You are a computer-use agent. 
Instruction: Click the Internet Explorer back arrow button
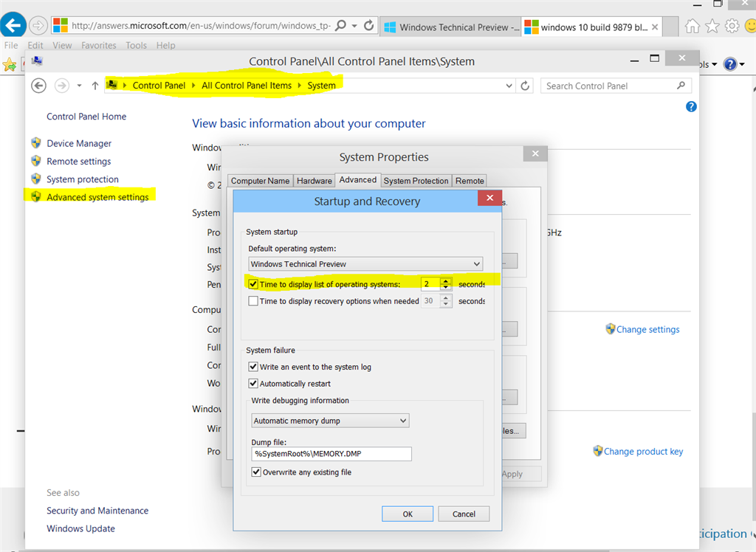coord(13,26)
